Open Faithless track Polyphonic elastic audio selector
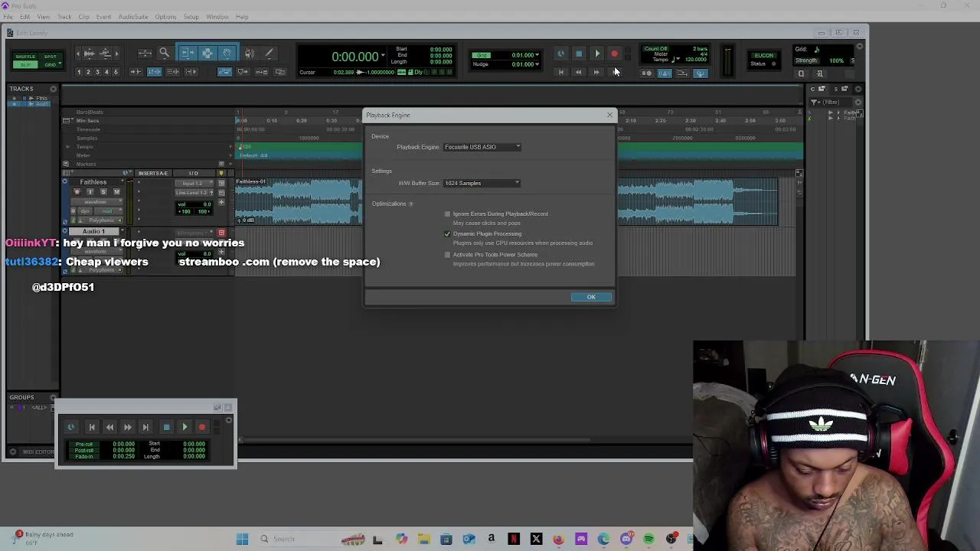Image resolution: width=980 pixels, height=551 pixels. tap(101, 220)
